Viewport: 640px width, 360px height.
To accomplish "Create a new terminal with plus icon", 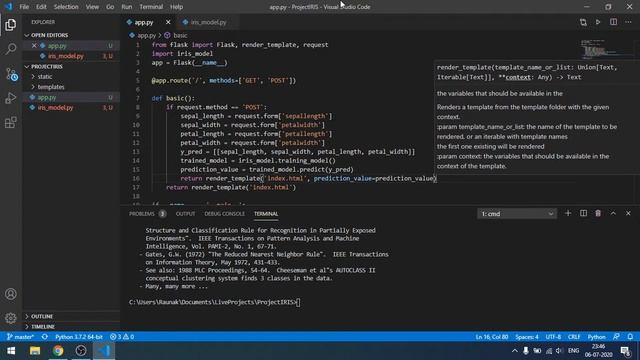I will pyautogui.click(x=568, y=213).
